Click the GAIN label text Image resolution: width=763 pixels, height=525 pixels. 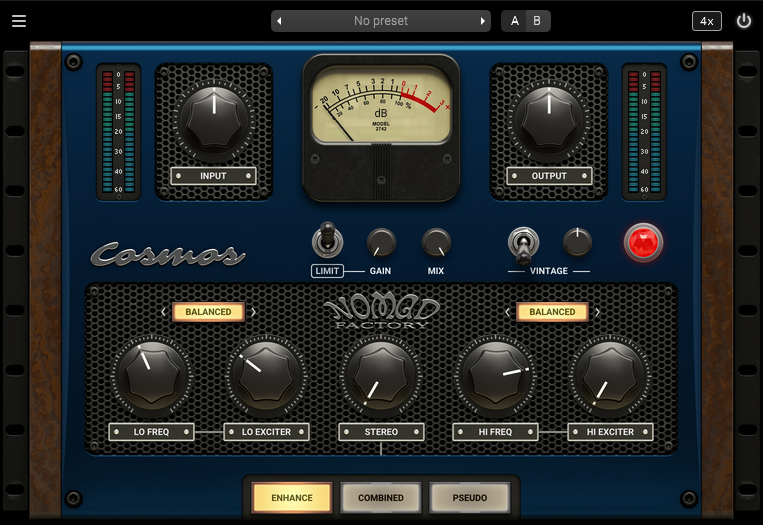click(x=381, y=271)
